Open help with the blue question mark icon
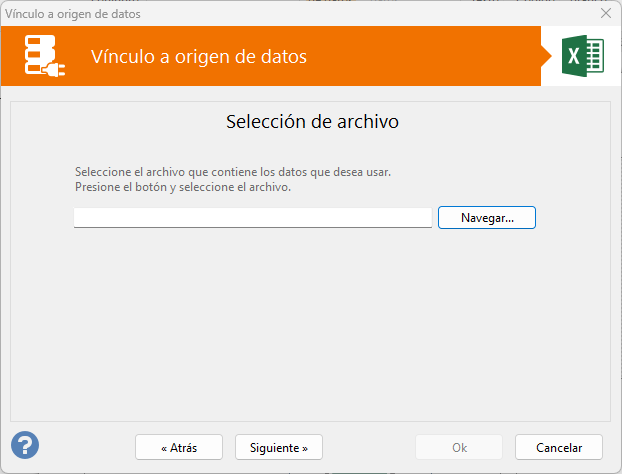This screenshot has width=622, height=474. pos(25,445)
